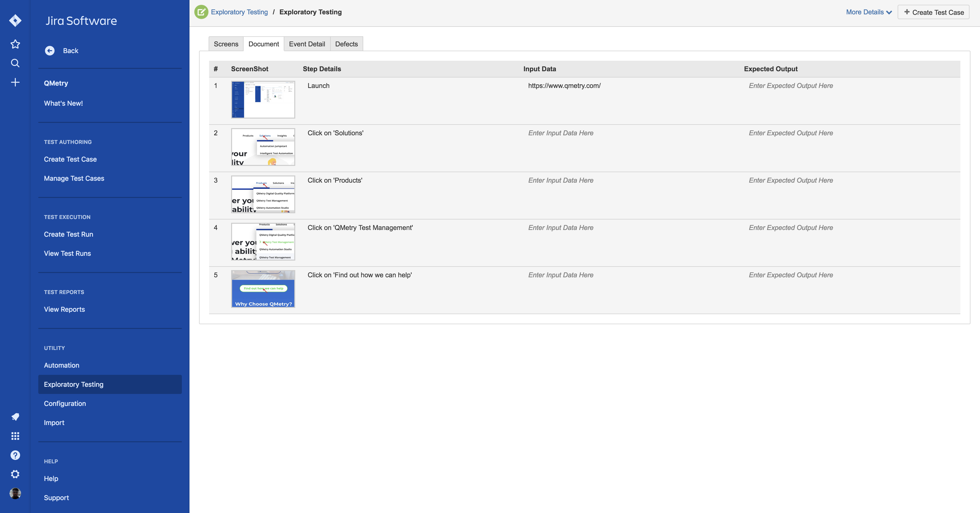Edit expected output for step 4
Screen dimensions: 980x513
tap(791, 228)
